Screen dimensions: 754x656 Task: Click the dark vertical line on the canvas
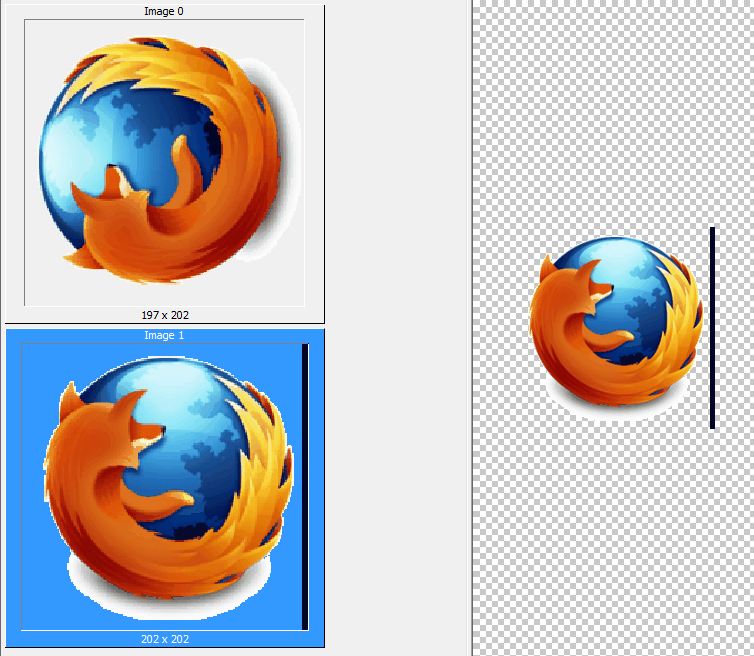click(713, 328)
